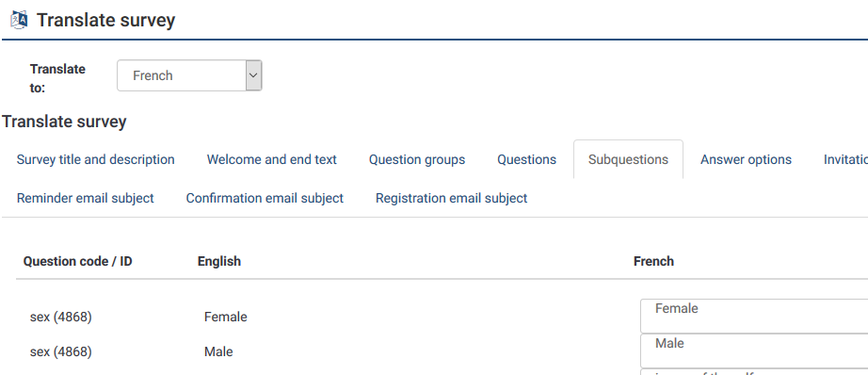The image size is (868, 375).
Task: Edit French translation field containing Female
Action: 754,317
